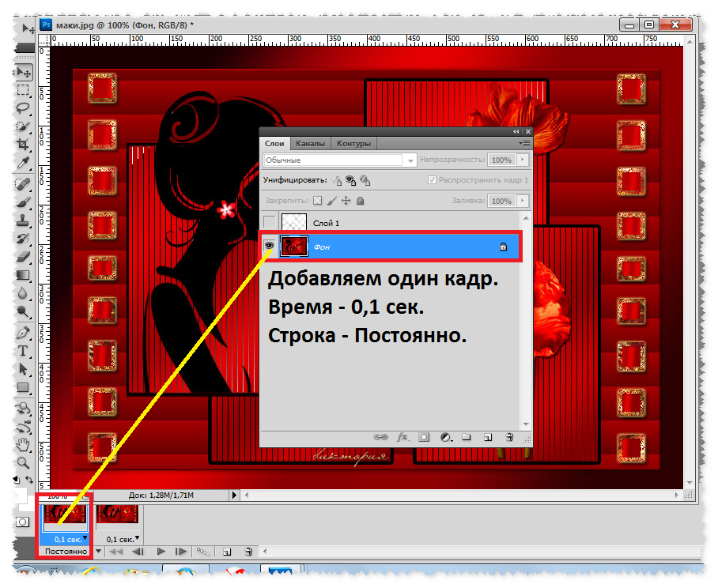Select the Path Selection tool
The width and height of the screenshot is (718, 588).
(23, 369)
